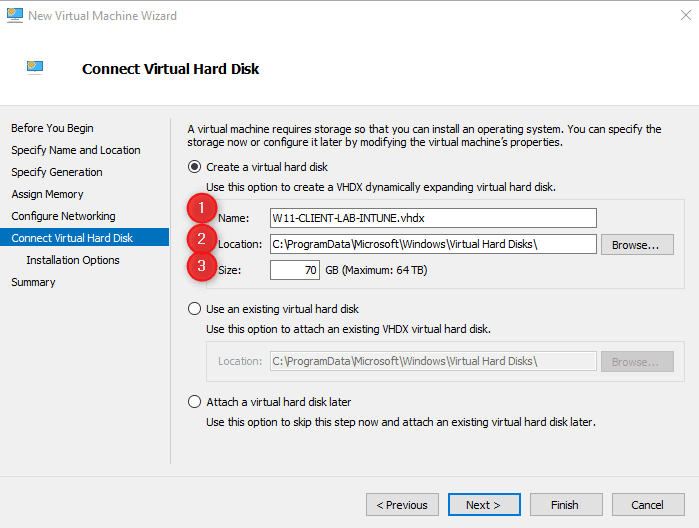Open Specify Name and Location step
This screenshot has height=528, width=699.
76,150
